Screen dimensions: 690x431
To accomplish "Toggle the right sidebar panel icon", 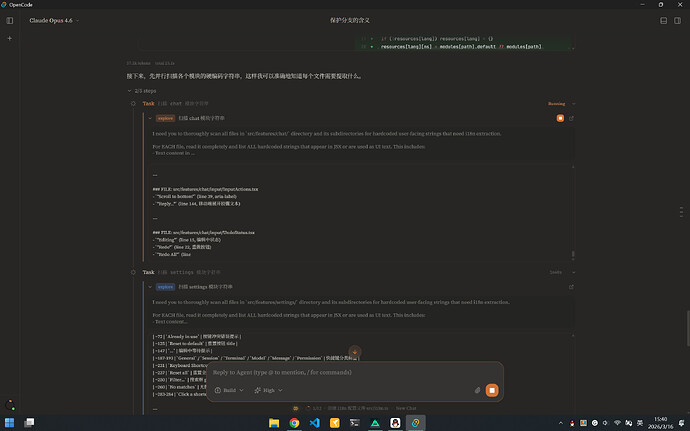I will pyautogui.click(x=678, y=21).
